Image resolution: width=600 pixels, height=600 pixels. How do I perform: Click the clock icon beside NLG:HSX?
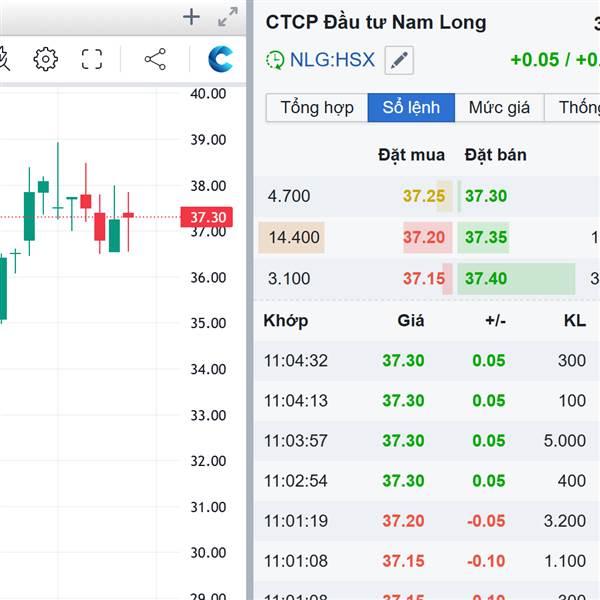pos(275,60)
